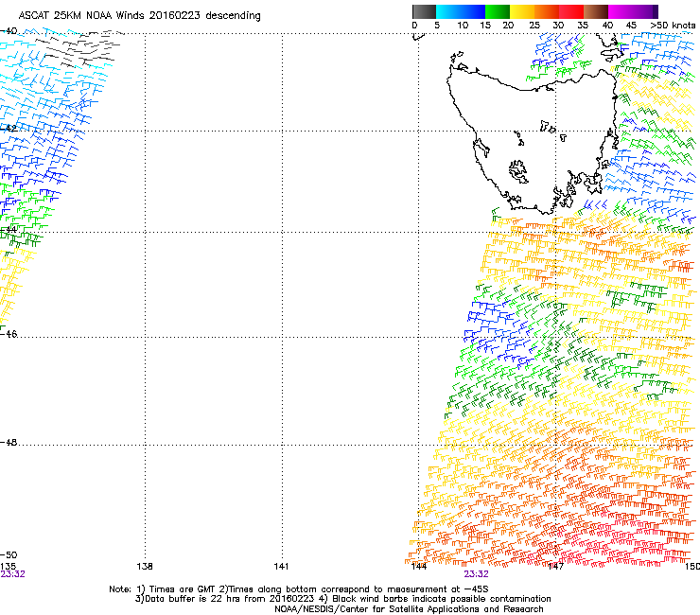
Task: Click the '23:32' time label beside longitude 144
Action: coord(476,574)
